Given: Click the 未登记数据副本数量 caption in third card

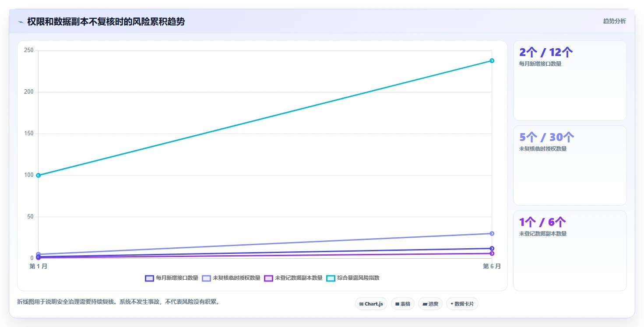Looking at the screenshot, I should (543, 234).
